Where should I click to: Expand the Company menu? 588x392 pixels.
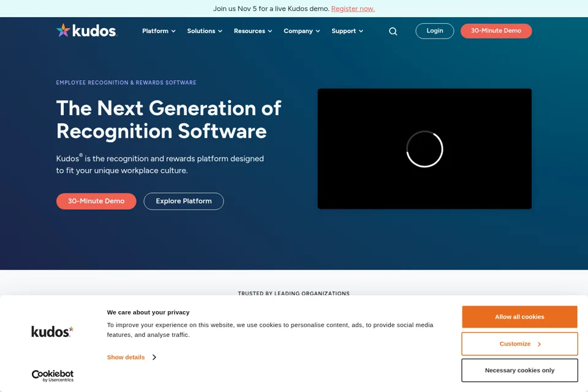pos(302,31)
